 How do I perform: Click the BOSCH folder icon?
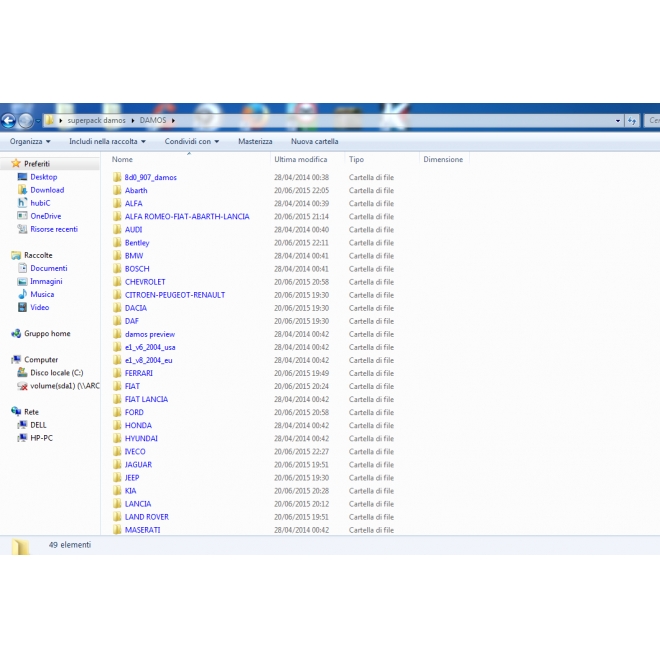pyautogui.click(x=117, y=269)
